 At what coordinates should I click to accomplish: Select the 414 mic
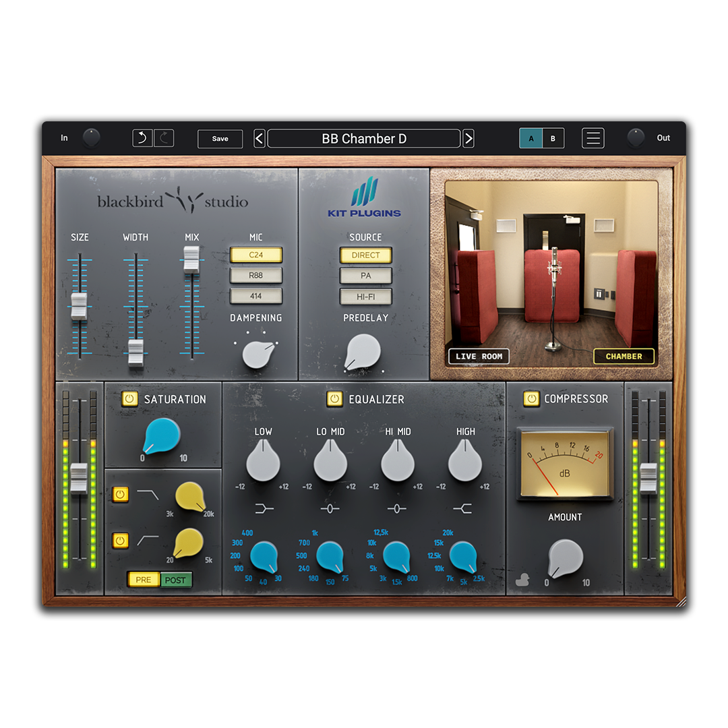256,296
